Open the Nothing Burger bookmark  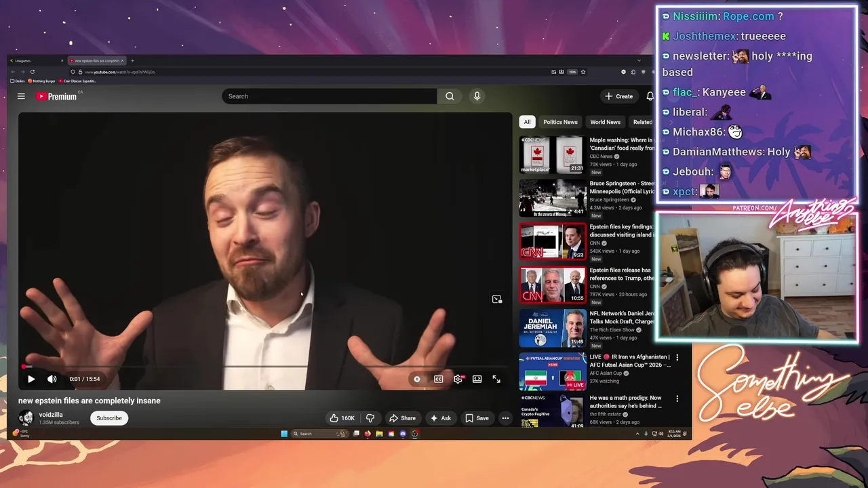click(x=42, y=81)
